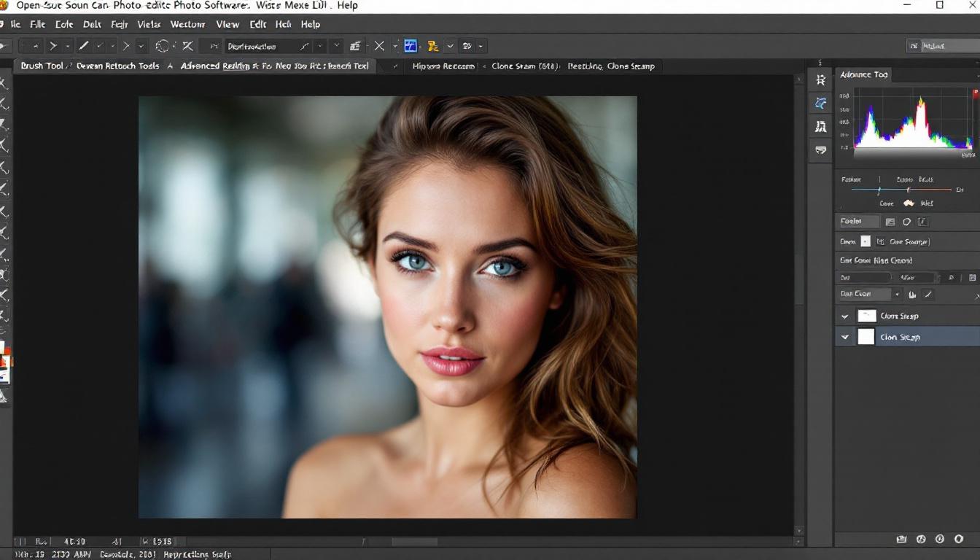Click the horizontal scrollbar thumb below the canvas
This screenshot has height=560, width=980.
tap(414, 542)
